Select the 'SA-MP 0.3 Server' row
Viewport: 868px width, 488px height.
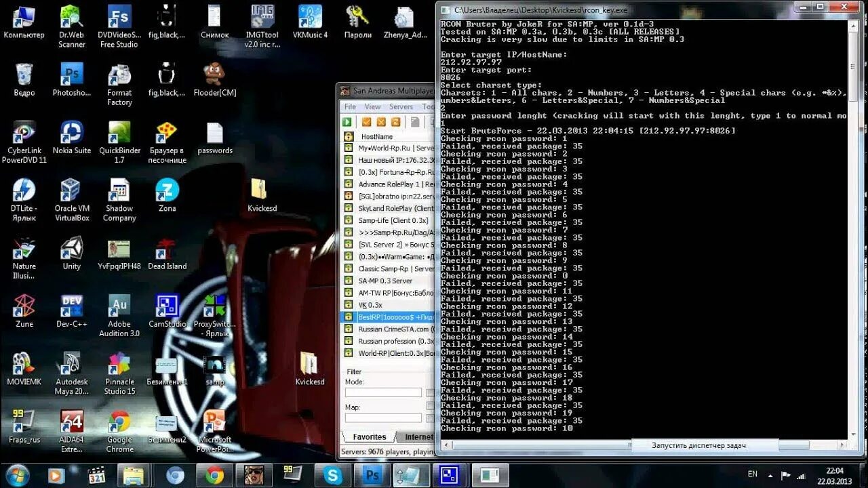[x=388, y=281]
